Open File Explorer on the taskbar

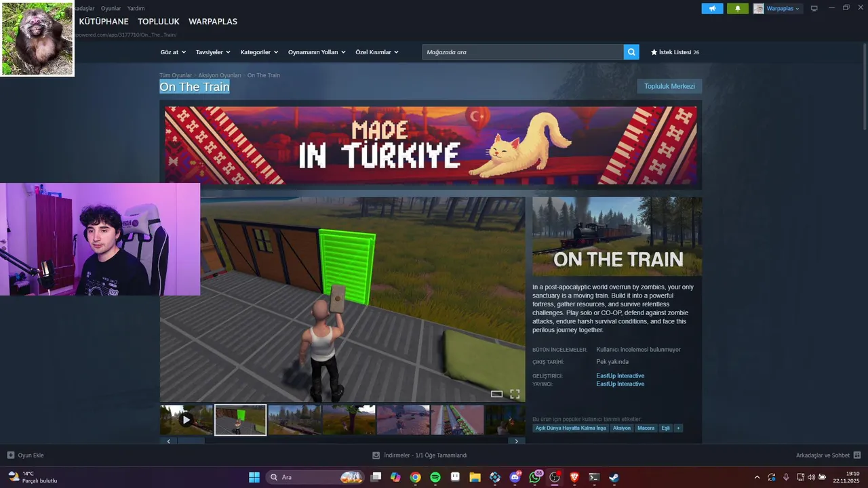(x=475, y=477)
